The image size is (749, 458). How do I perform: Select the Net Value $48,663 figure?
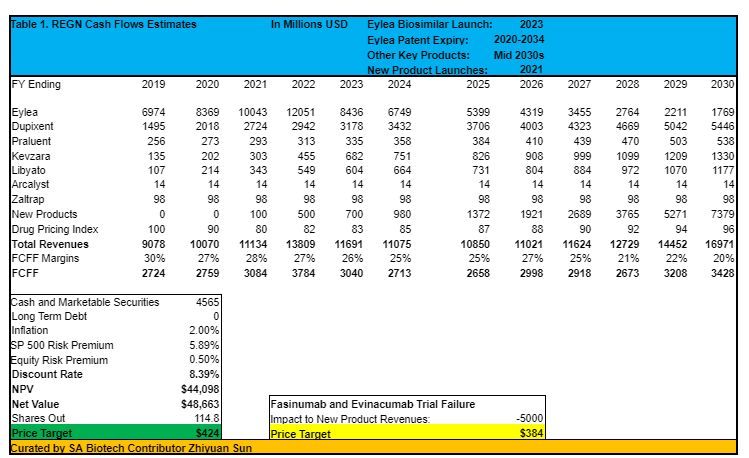[200, 405]
